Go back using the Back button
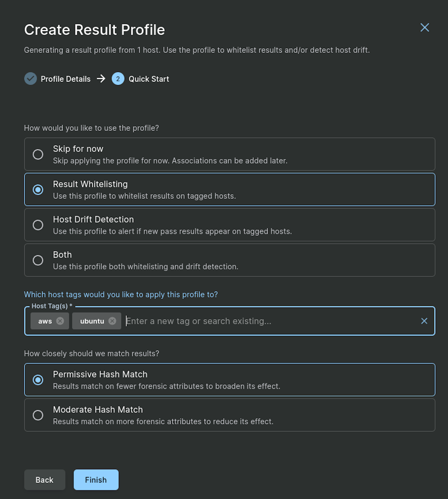 [44, 480]
